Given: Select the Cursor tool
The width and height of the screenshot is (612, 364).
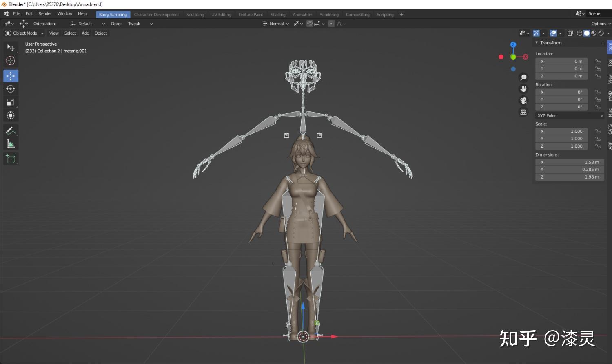Looking at the screenshot, I should pos(11,61).
